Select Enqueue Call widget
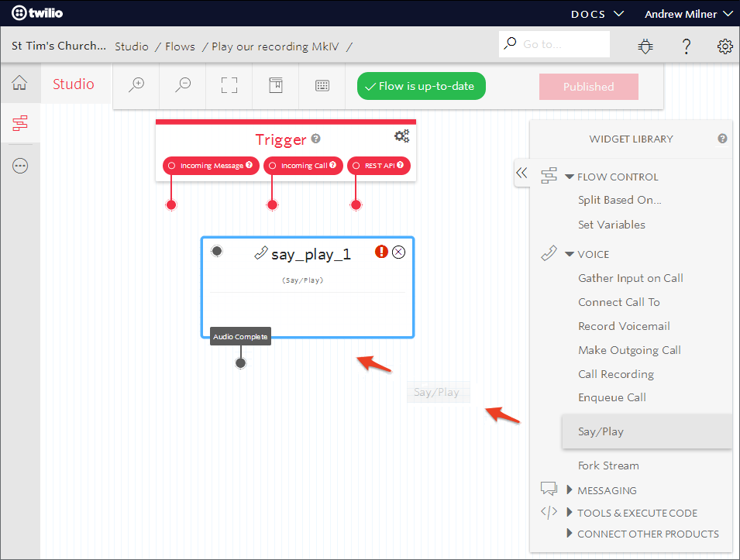Image resolution: width=740 pixels, height=560 pixels. coord(612,397)
